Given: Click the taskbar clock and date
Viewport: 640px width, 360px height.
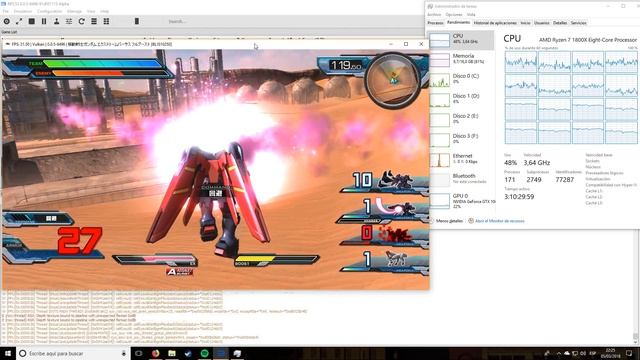Looking at the screenshot, I should tap(611, 353).
